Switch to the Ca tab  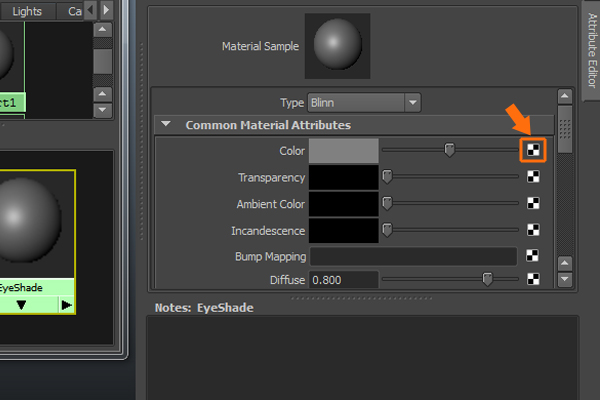click(x=74, y=11)
